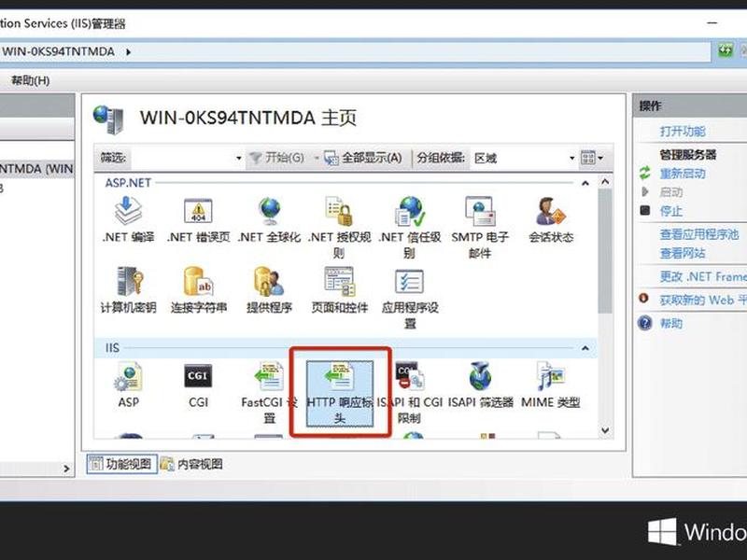Open the 会话状态 icon
The width and height of the screenshot is (747, 560).
(551, 220)
